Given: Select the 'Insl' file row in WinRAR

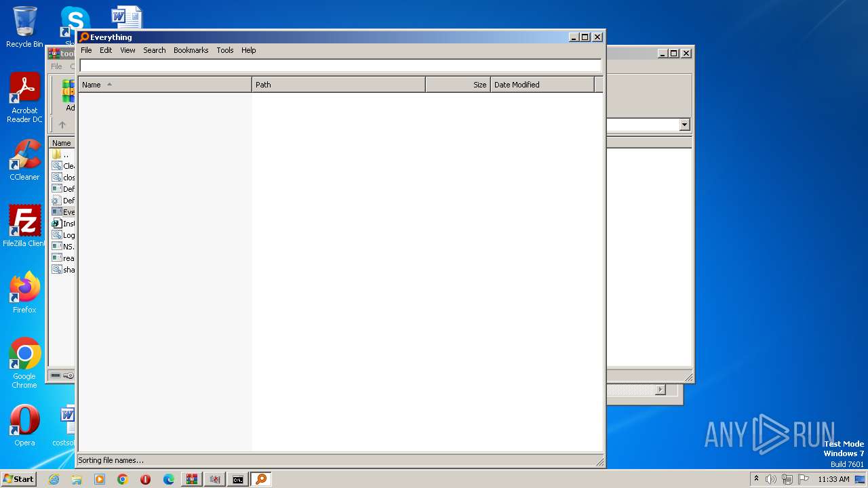Looking at the screenshot, I should tap(63, 224).
